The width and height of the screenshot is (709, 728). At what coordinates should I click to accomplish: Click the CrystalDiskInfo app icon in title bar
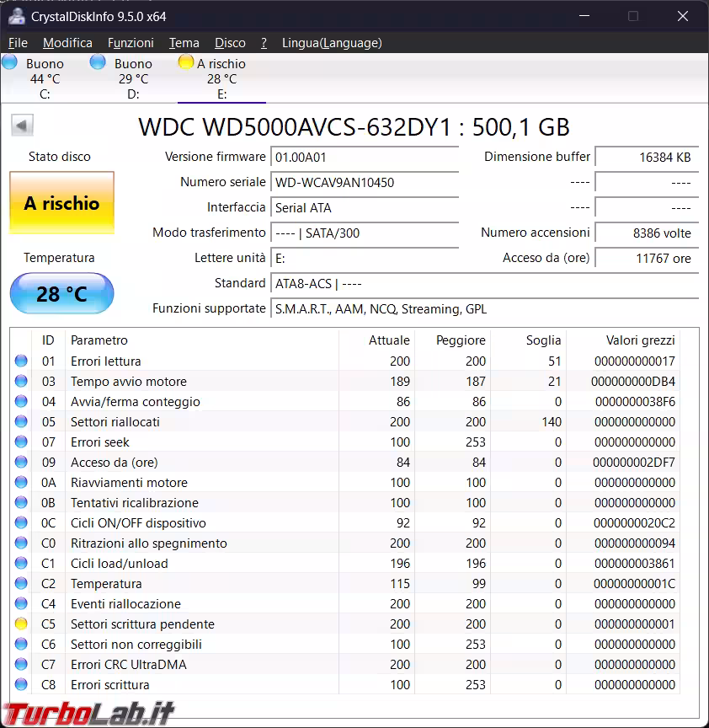point(17,17)
